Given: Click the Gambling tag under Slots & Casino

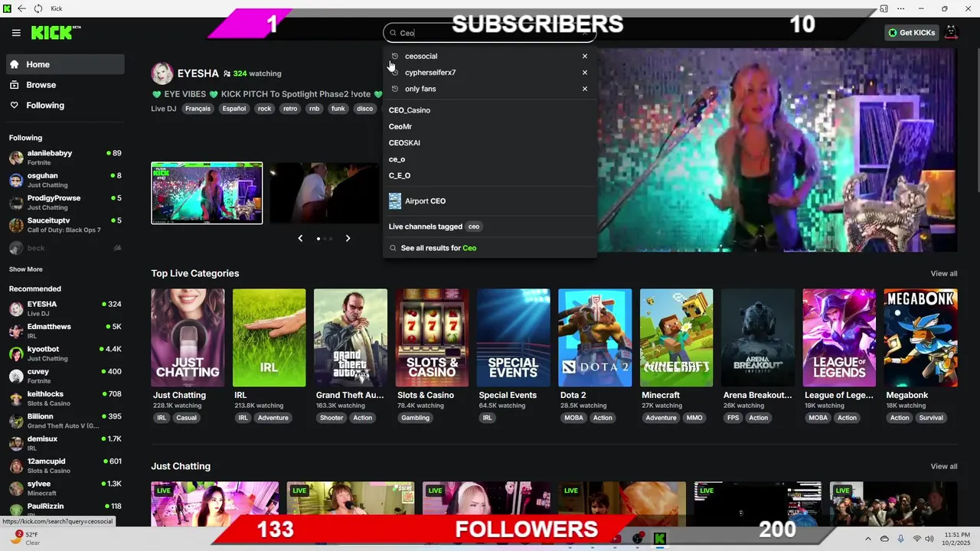Looking at the screenshot, I should click(x=416, y=418).
